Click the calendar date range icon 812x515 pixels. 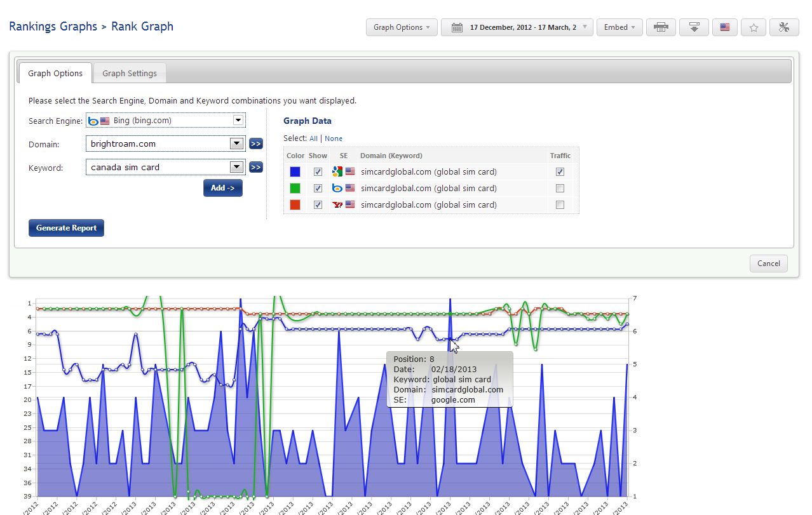(457, 27)
